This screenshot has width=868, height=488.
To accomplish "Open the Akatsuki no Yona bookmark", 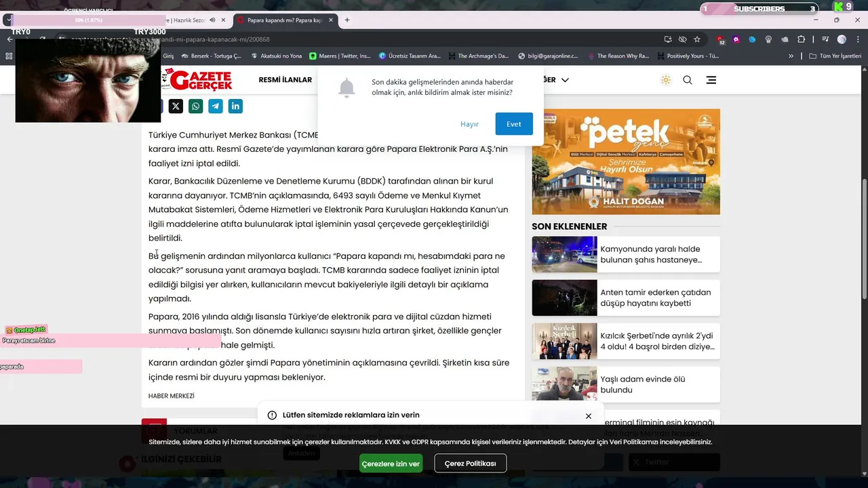I will (x=277, y=56).
